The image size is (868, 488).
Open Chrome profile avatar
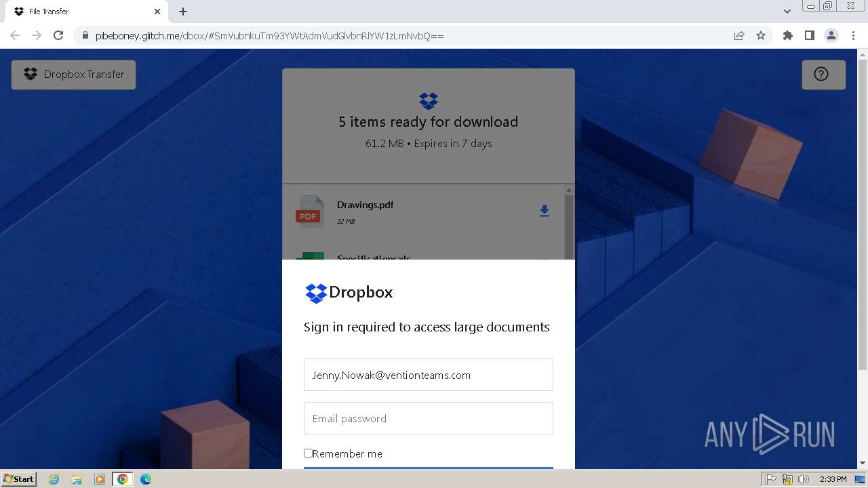[x=831, y=35]
